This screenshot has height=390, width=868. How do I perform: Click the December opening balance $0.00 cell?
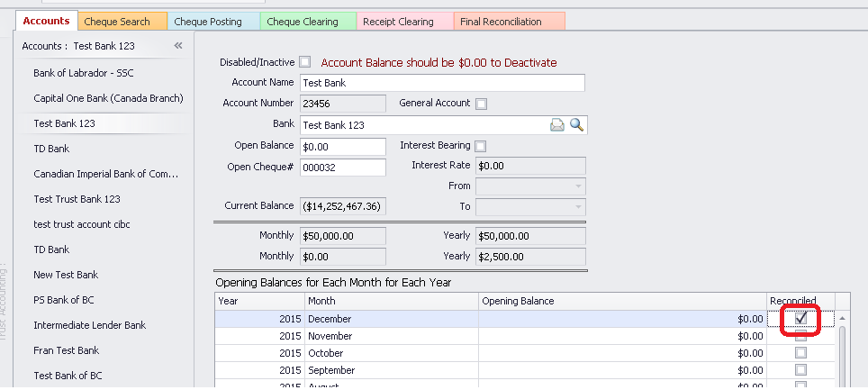[623, 319]
